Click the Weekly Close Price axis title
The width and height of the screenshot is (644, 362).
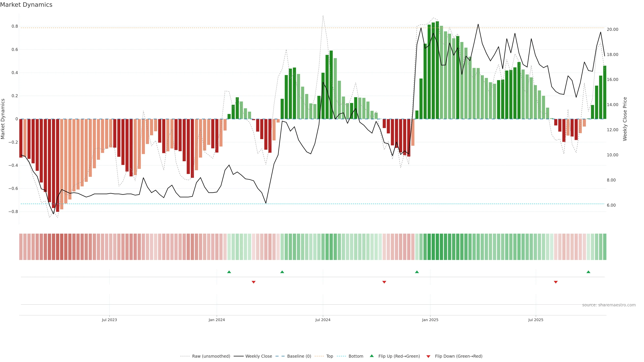click(x=625, y=119)
